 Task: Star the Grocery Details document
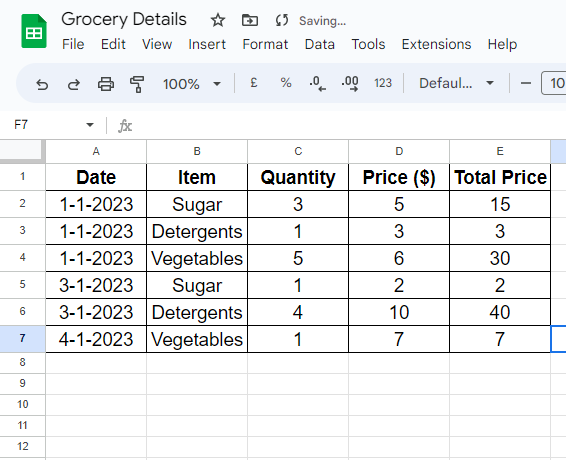[218, 20]
